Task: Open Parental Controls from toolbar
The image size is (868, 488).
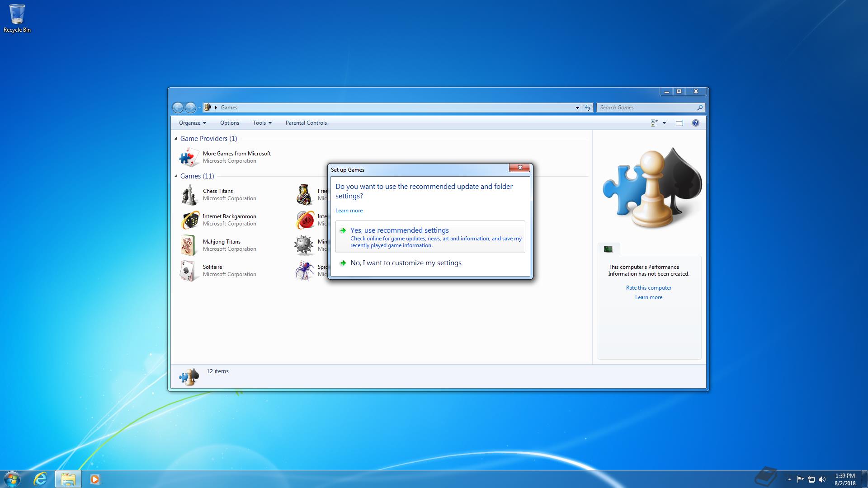Action: point(306,123)
